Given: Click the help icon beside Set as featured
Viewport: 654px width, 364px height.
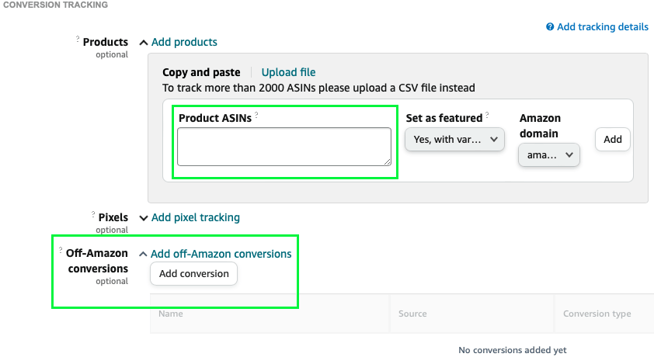Looking at the screenshot, I should (x=487, y=115).
